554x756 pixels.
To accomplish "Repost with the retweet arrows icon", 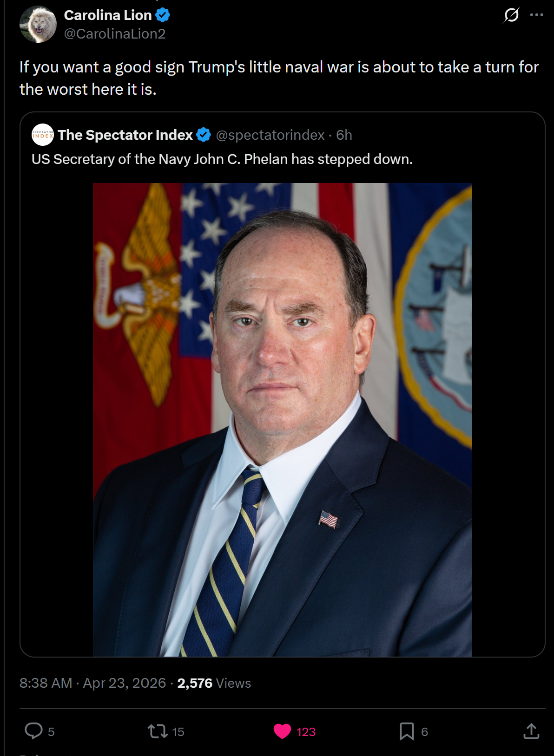I will click(158, 731).
